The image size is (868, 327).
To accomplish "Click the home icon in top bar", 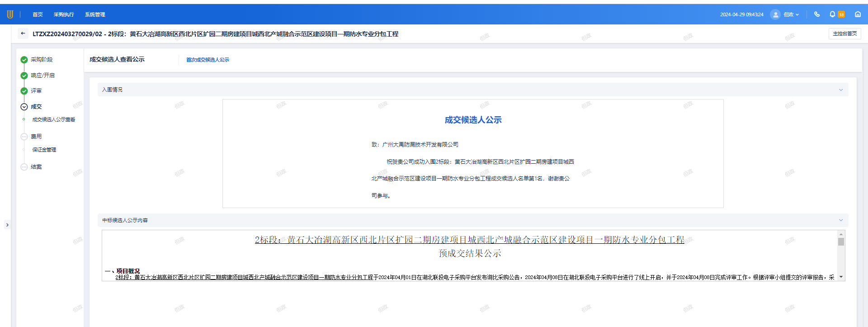I will [858, 14].
